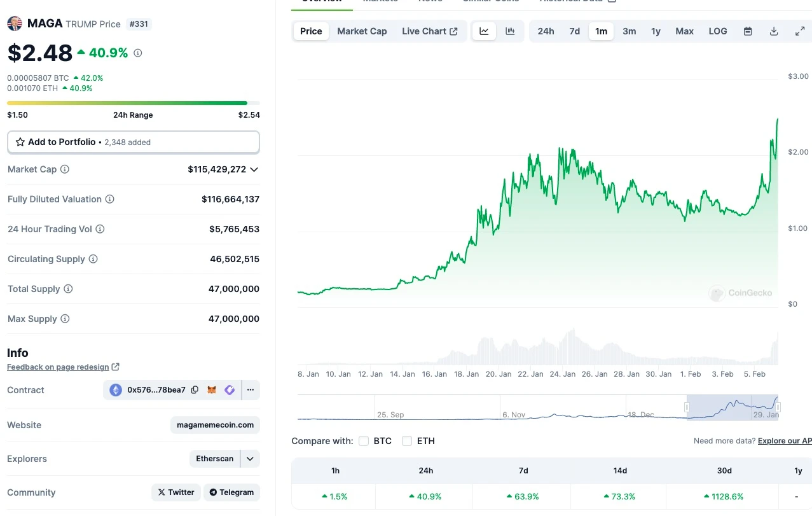Image resolution: width=812 pixels, height=516 pixels.
Task: Select 1m time range
Action: 601,31
